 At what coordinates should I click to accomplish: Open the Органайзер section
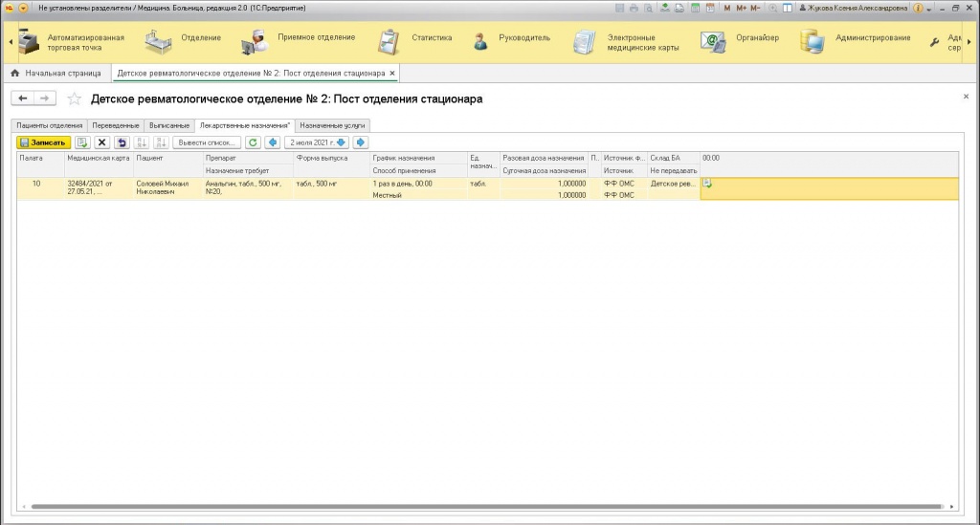741,42
